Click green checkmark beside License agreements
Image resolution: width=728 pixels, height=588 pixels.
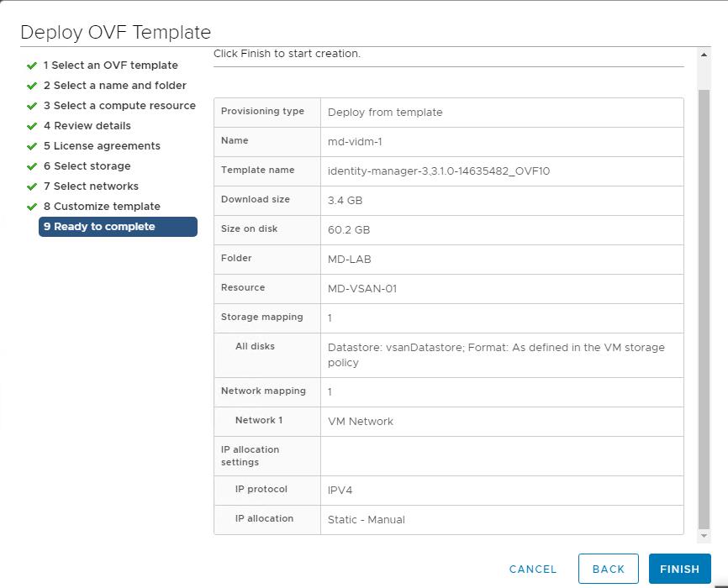(x=32, y=146)
